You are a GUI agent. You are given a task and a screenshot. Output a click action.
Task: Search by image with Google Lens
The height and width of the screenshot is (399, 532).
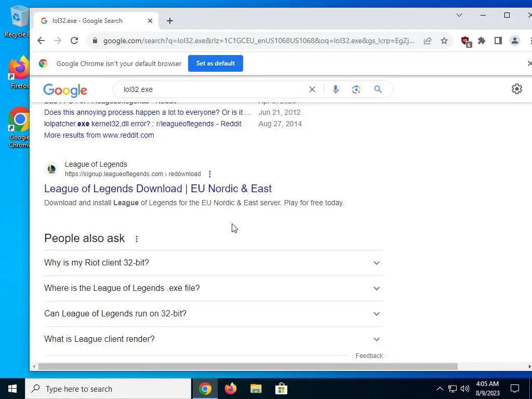pyautogui.click(x=356, y=89)
